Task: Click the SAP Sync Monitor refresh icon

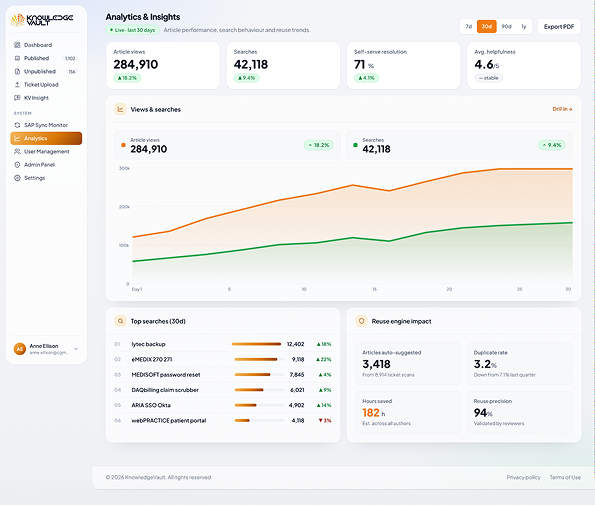Action: 17,125
